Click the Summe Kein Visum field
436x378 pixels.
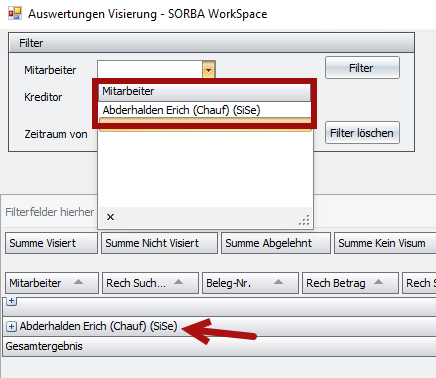tap(385, 243)
